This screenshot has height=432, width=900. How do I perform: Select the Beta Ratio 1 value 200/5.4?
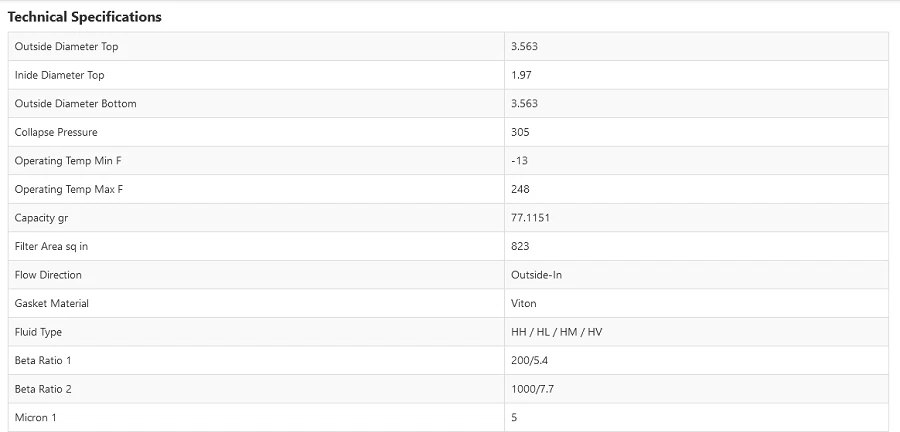[530, 360]
